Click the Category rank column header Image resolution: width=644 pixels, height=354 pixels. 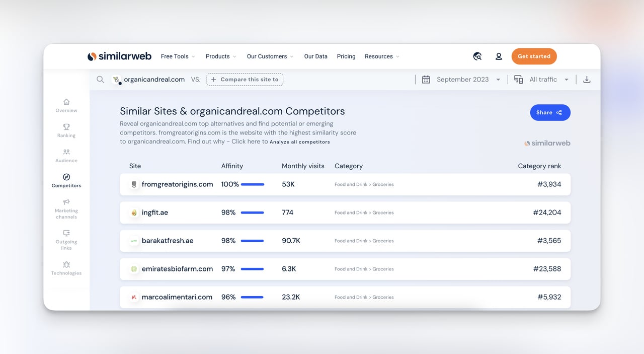539,166
